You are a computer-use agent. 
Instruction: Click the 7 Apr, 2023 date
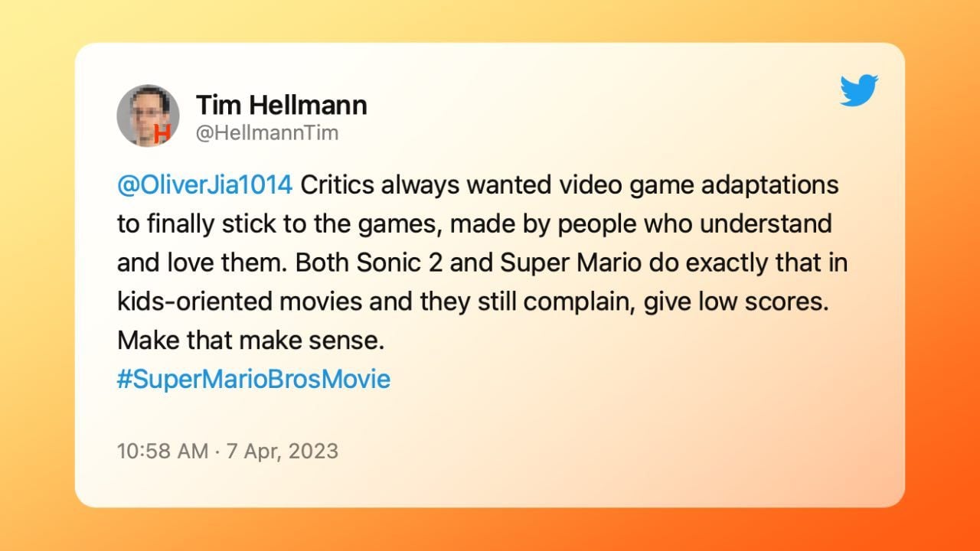(281, 451)
